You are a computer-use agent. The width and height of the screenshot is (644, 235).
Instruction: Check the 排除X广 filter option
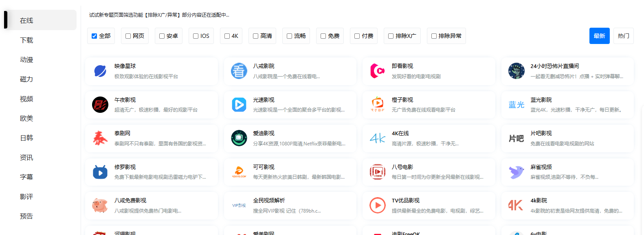pos(391,36)
